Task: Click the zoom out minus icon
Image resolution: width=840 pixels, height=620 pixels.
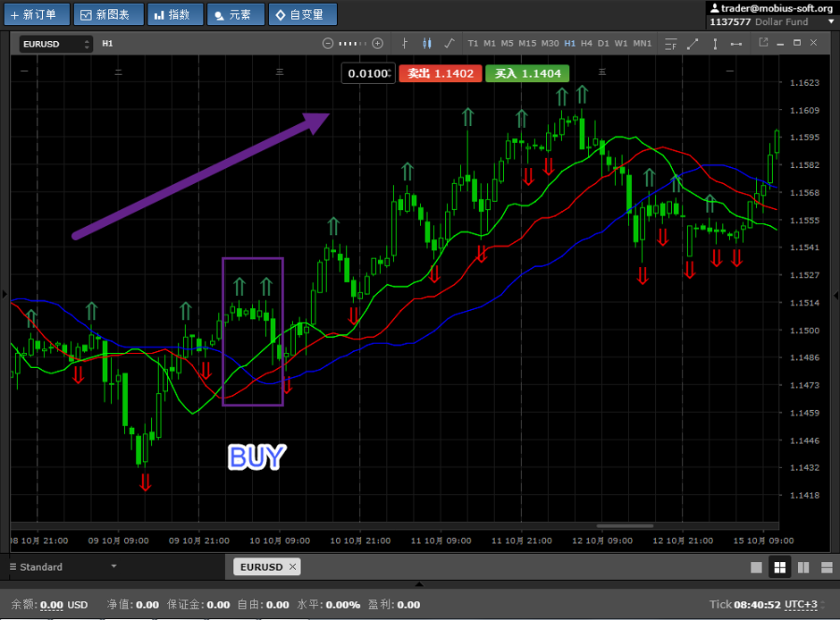Action: (328, 43)
